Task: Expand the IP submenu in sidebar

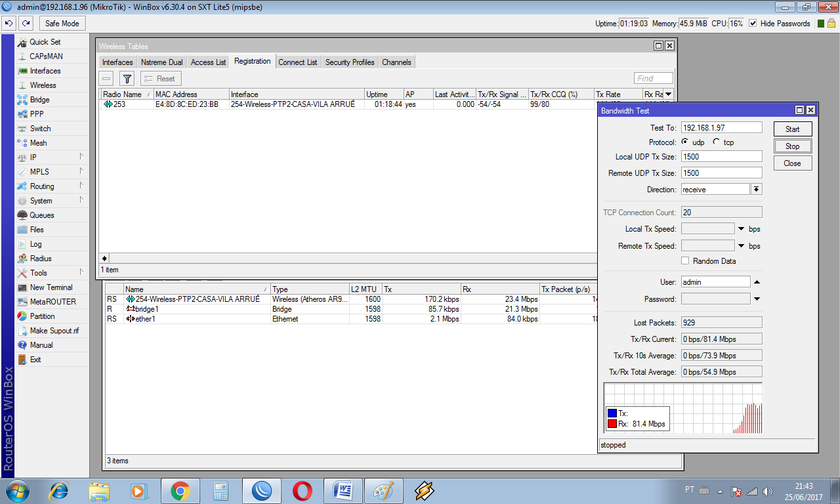Action: 81,157
